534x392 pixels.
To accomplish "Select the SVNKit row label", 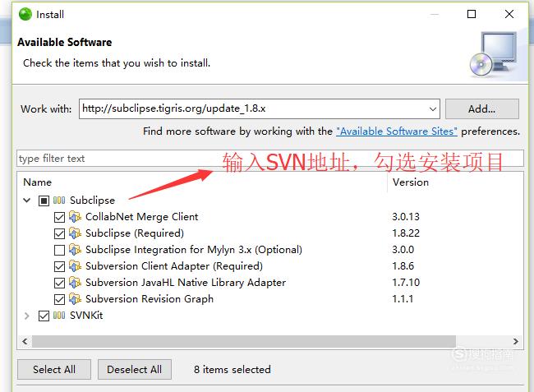I will click(86, 316).
